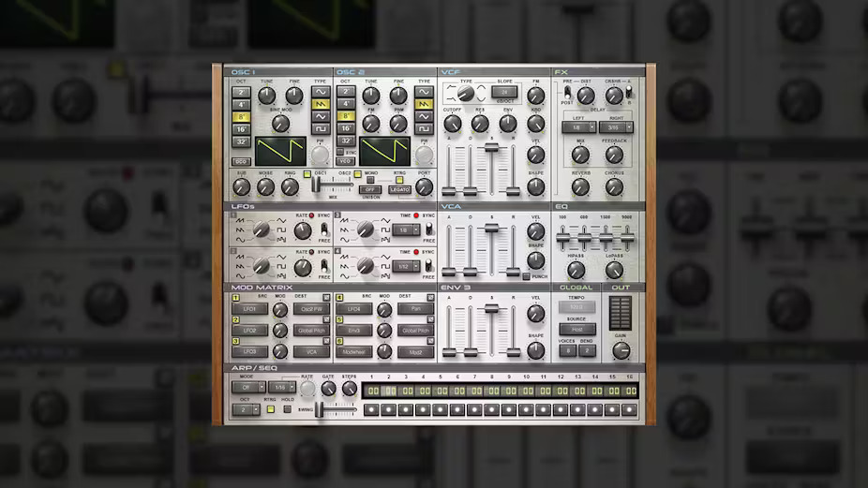The image size is (868, 488).
Task: Click the VCF cutoff knob
Action: pyautogui.click(x=452, y=123)
